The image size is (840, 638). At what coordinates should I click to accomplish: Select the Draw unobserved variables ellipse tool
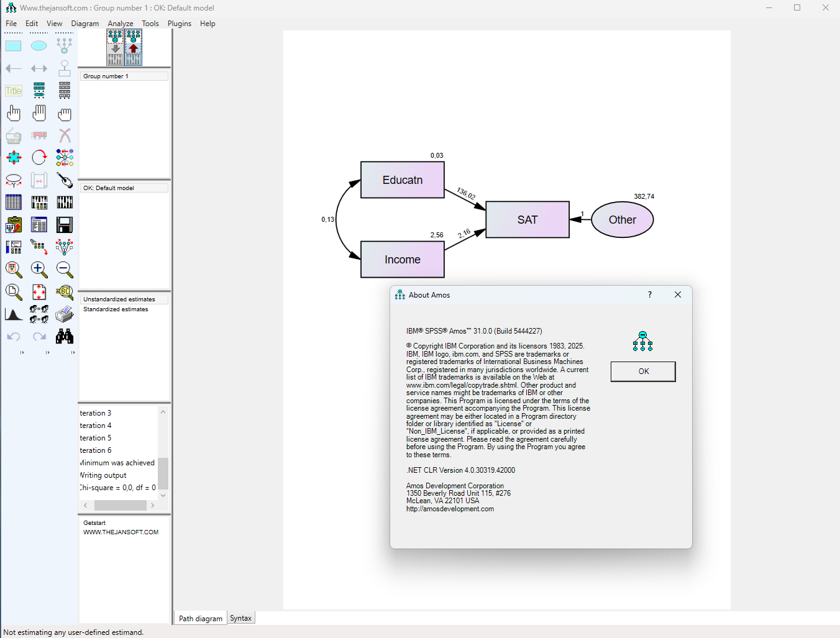[x=39, y=46]
